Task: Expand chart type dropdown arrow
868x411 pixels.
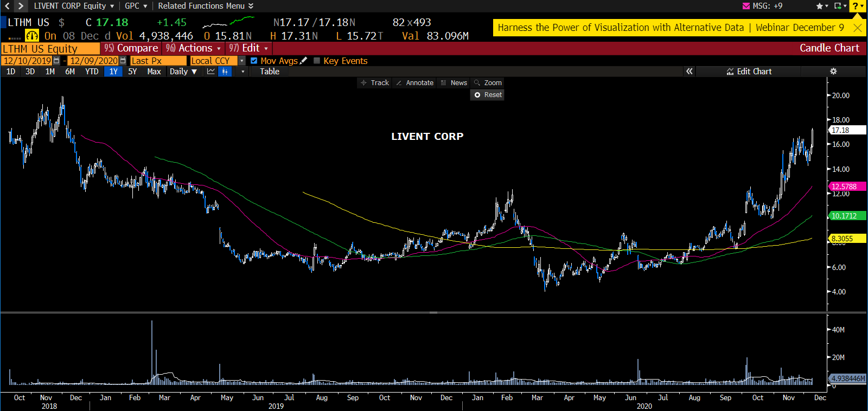Action: click(x=242, y=72)
